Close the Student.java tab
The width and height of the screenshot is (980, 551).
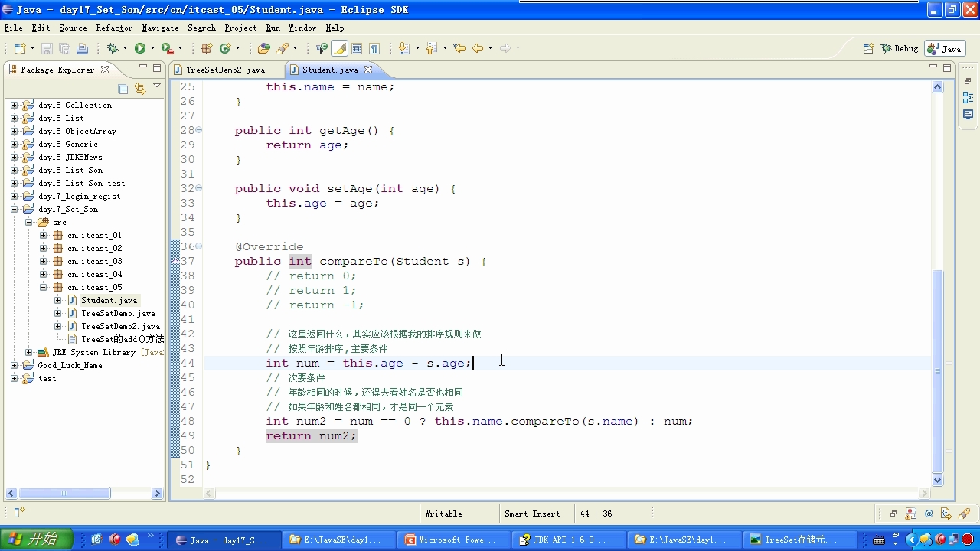(368, 70)
